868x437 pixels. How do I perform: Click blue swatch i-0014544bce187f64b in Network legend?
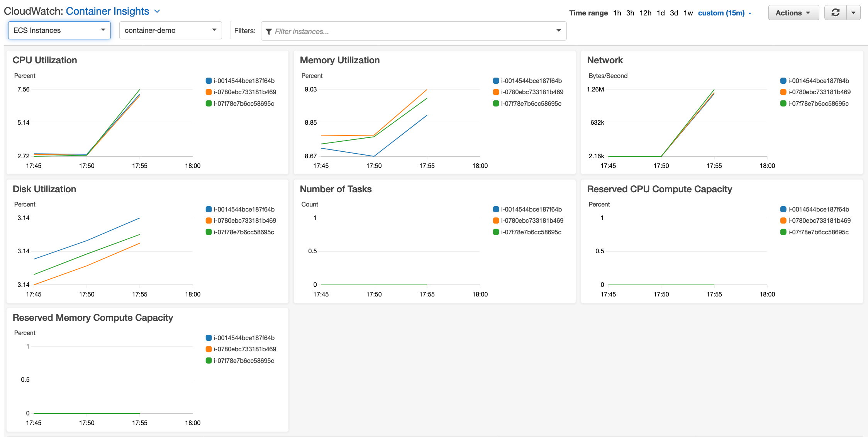tap(783, 81)
